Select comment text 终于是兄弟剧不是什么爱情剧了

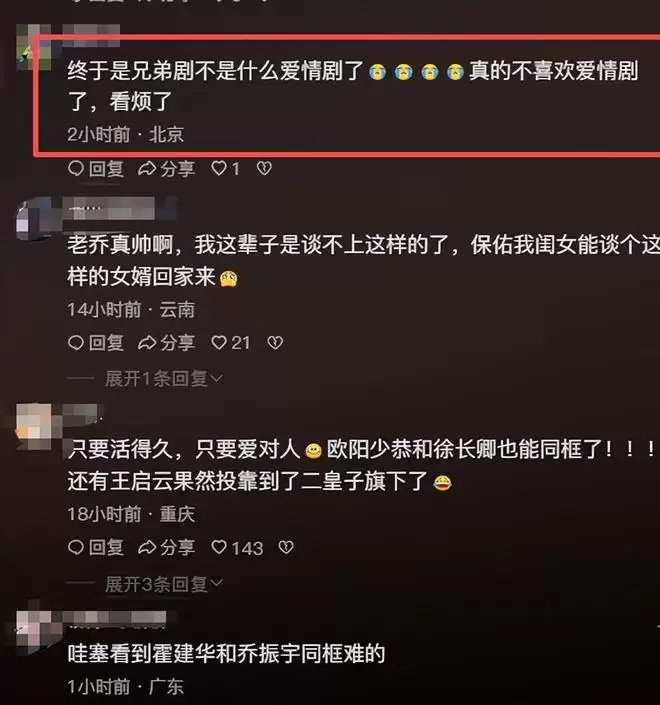[x=215, y=71]
